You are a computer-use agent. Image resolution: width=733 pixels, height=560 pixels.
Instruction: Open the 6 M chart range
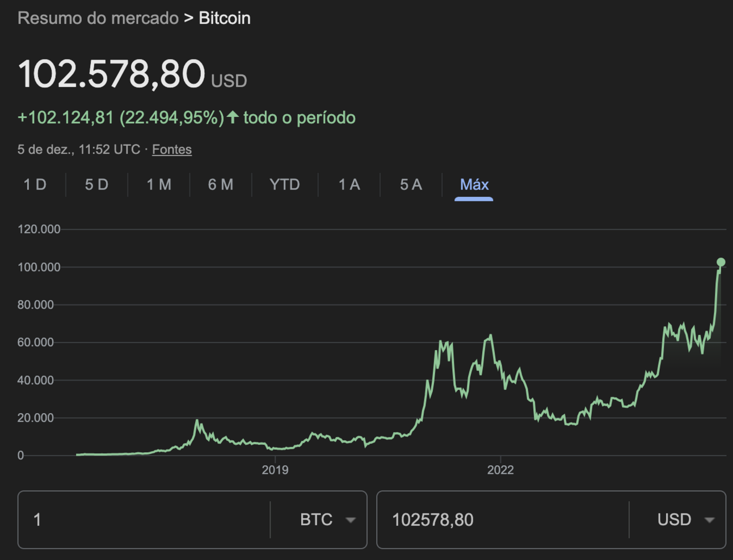(x=221, y=184)
